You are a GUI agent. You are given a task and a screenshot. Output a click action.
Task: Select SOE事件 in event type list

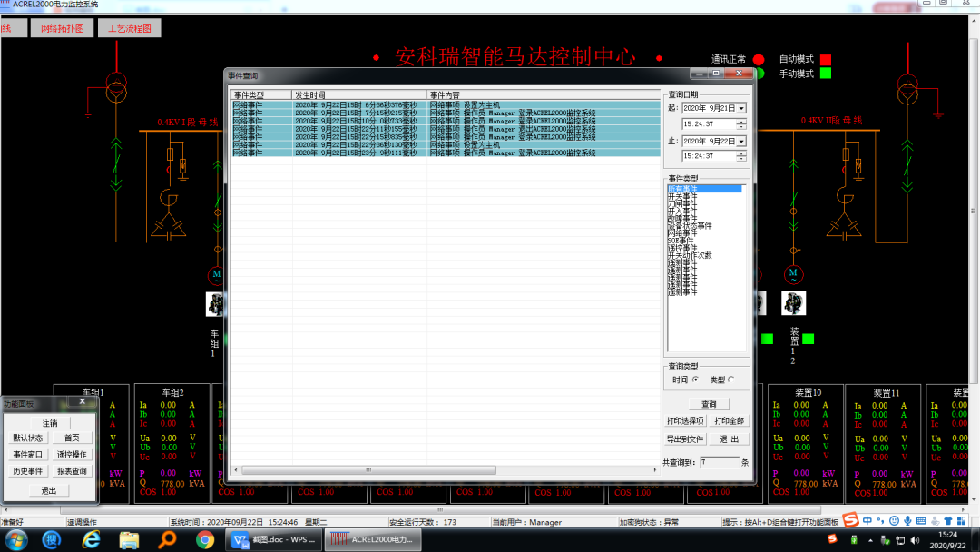point(681,241)
